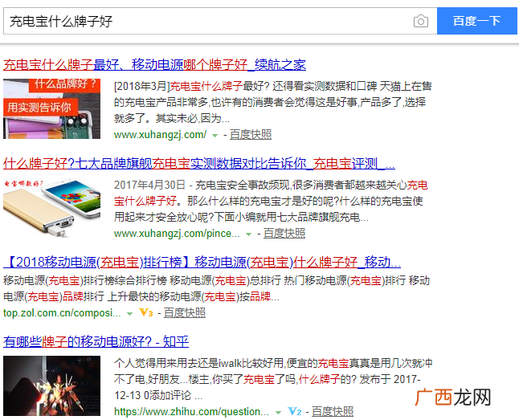This screenshot has width=519, height=420.
Task: Click the first result battery thumbnail image
Action: click(x=51, y=108)
